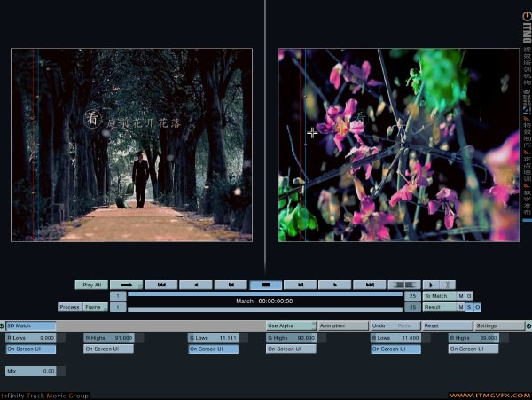Click the hourglass-shaped icon after the play icon

click(447, 285)
